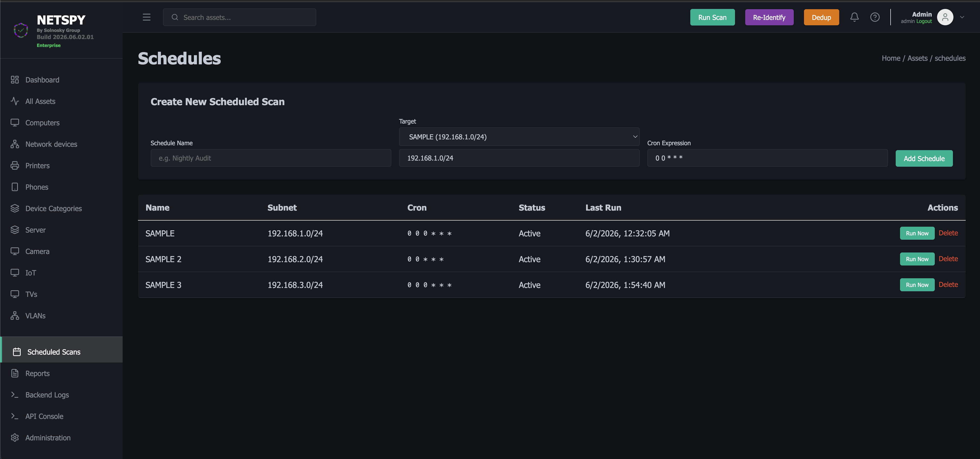Click subnet cell 192.168.2.0/24
980x459 pixels.
295,259
